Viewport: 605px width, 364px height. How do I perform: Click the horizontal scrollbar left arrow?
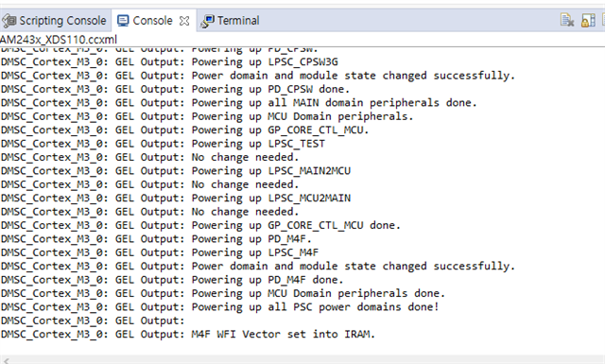click(6, 360)
